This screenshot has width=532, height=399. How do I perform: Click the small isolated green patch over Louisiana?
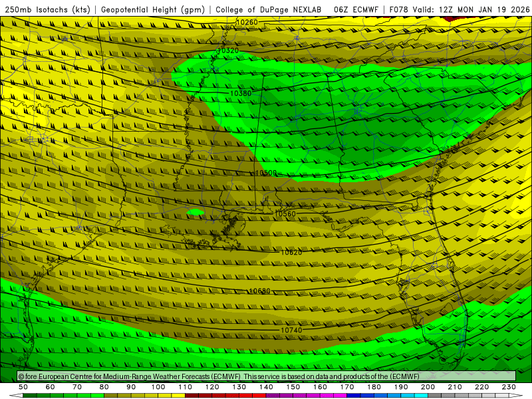[x=196, y=213]
